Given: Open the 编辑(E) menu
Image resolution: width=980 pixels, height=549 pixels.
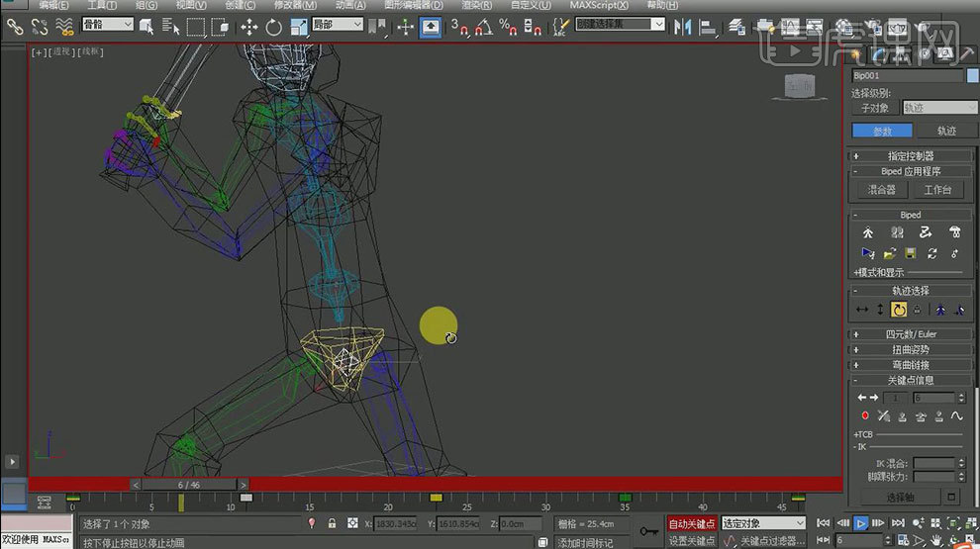Looking at the screenshot, I should coord(53,5).
